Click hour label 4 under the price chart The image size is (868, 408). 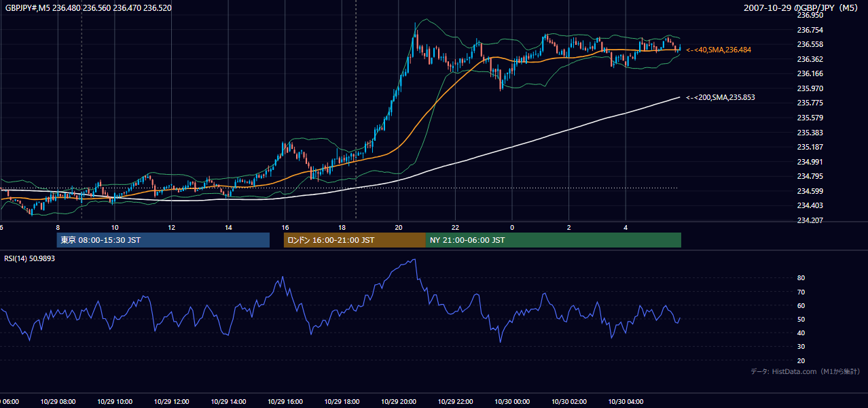click(626, 227)
